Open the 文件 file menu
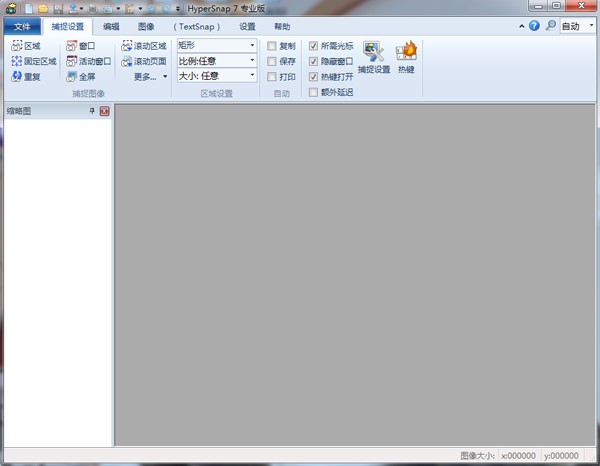The width and height of the screenshot is (600, 466). tap(22, 27)
